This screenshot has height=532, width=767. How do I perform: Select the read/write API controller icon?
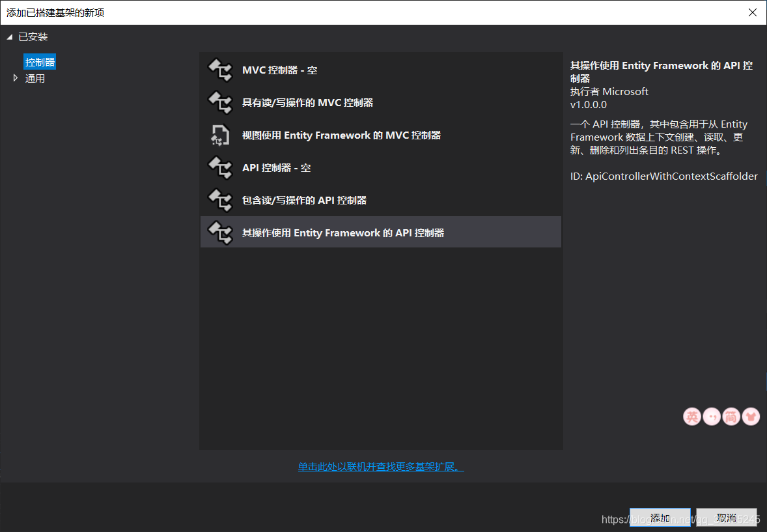pyautogui.click(x=219, y=200)
